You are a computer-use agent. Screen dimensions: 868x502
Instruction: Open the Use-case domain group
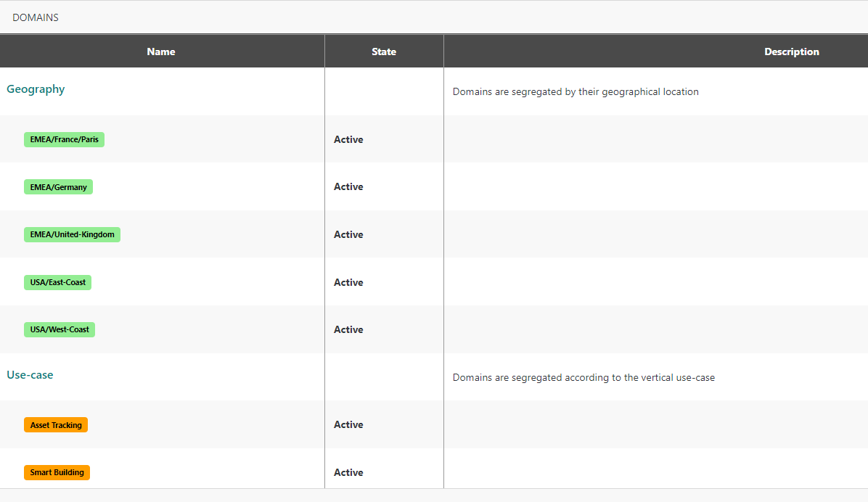30,375
